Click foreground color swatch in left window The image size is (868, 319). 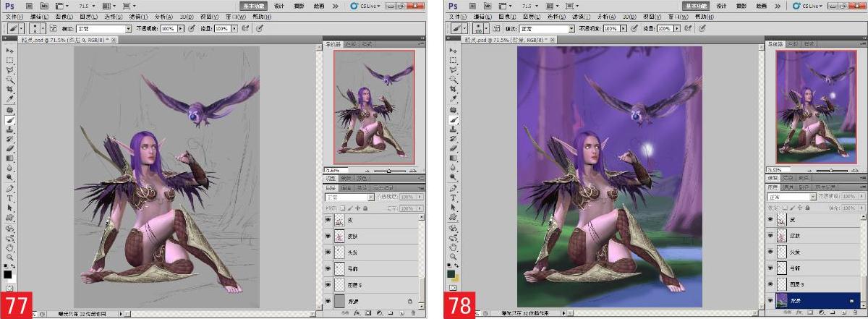pos(8,274)
